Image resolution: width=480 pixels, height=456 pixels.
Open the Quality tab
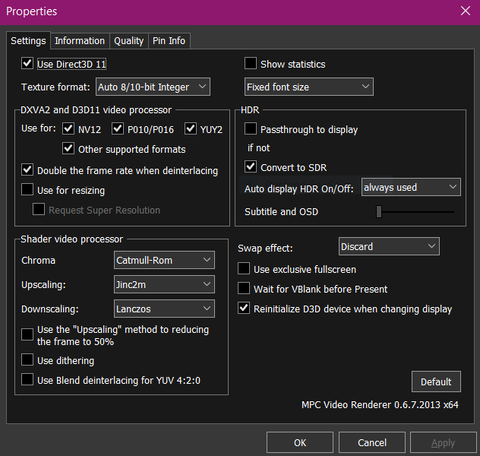click(129, 41)
